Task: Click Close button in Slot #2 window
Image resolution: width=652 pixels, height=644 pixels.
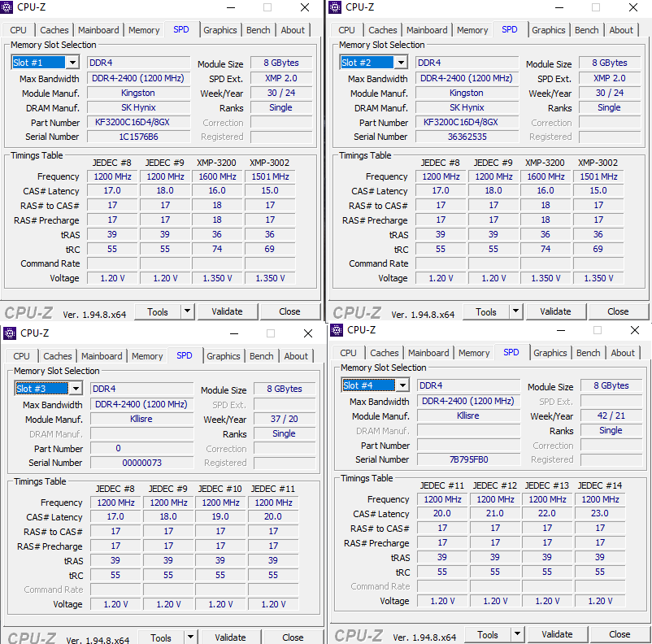Action: 619,311
